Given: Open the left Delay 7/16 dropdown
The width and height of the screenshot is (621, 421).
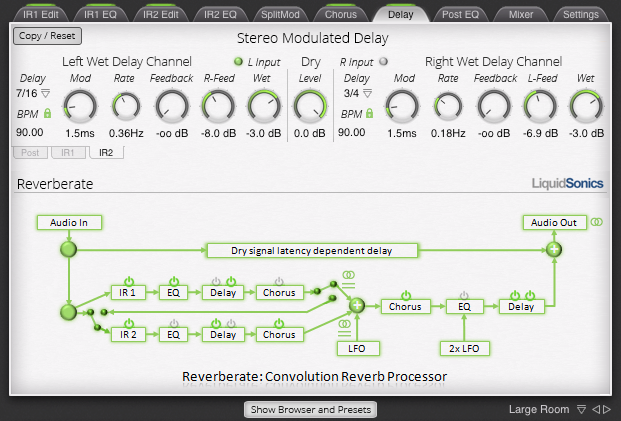Looking at the screenshot, I should (46, 94).
